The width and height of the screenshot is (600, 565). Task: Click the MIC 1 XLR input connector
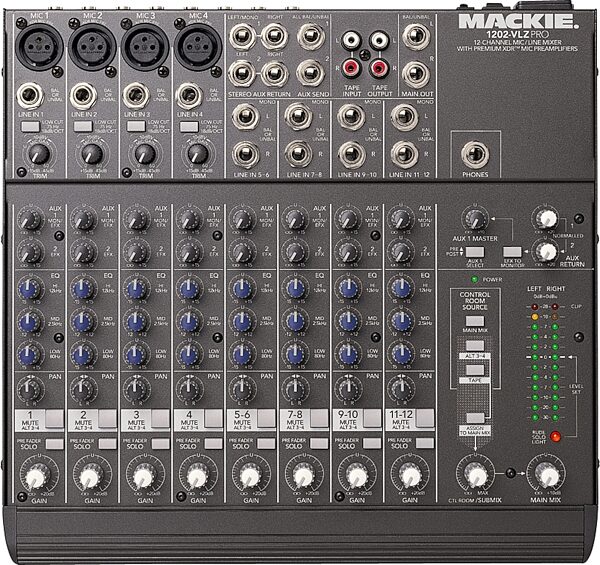point(39,47)
